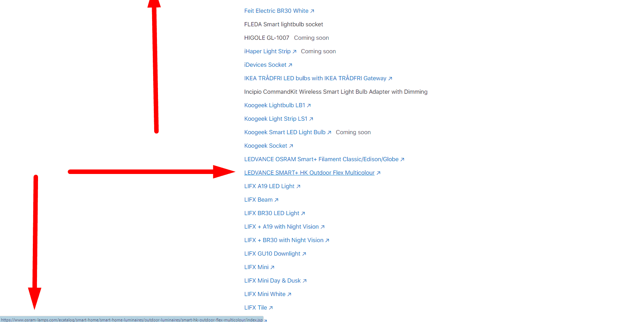Click external arrow icon beside LIFX Mini White
The width and height of the screenshot is (644, 322).
[x=289, y=294]
